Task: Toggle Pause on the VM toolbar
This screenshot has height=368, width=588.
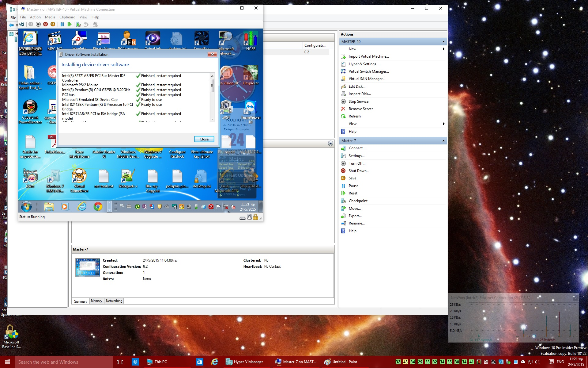Action: 62,24
